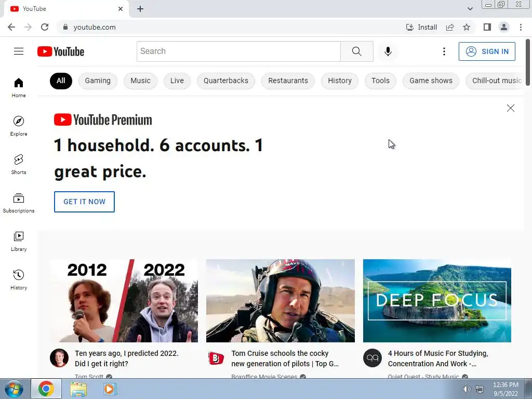Open the Tom Cruise pilot thumbnail
This screenshot has height=399, width=532.
281,301
